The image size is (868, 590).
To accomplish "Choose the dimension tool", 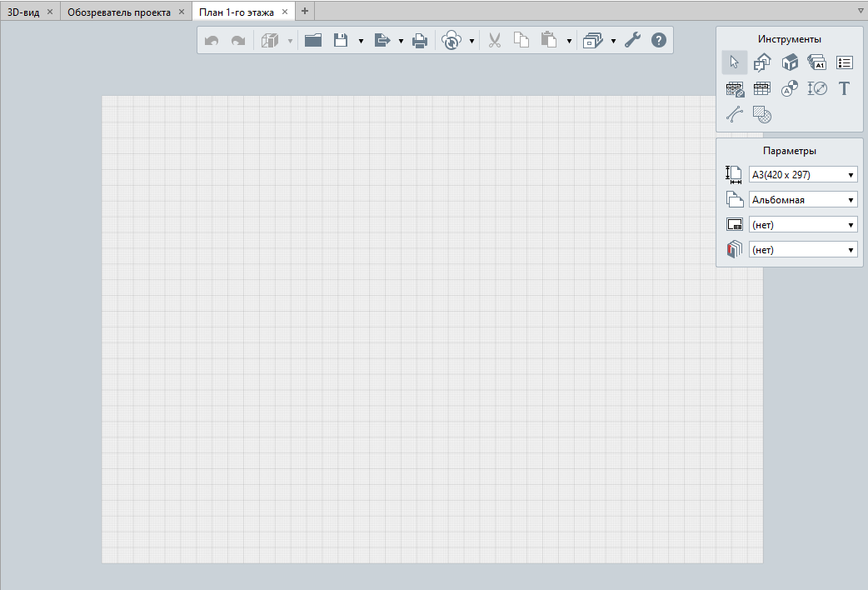I will click(x=817, y=88).
